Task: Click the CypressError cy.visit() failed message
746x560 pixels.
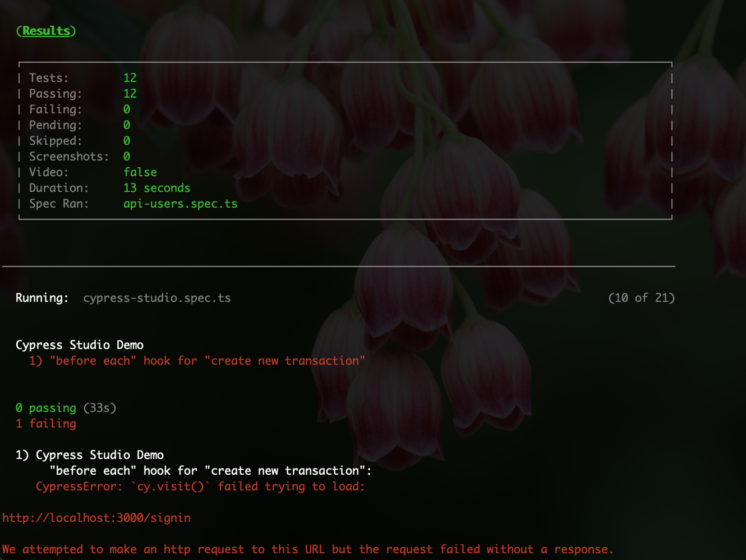Action: (x=200, y=486)
